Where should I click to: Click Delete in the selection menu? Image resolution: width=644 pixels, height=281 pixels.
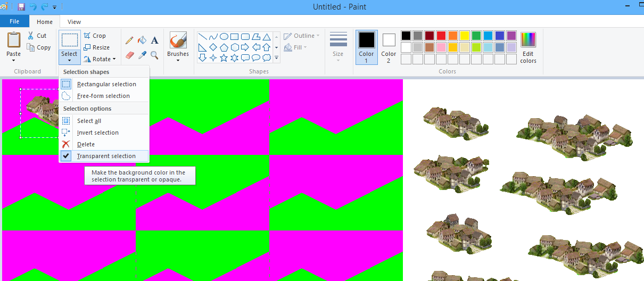[x=104, y=144]
